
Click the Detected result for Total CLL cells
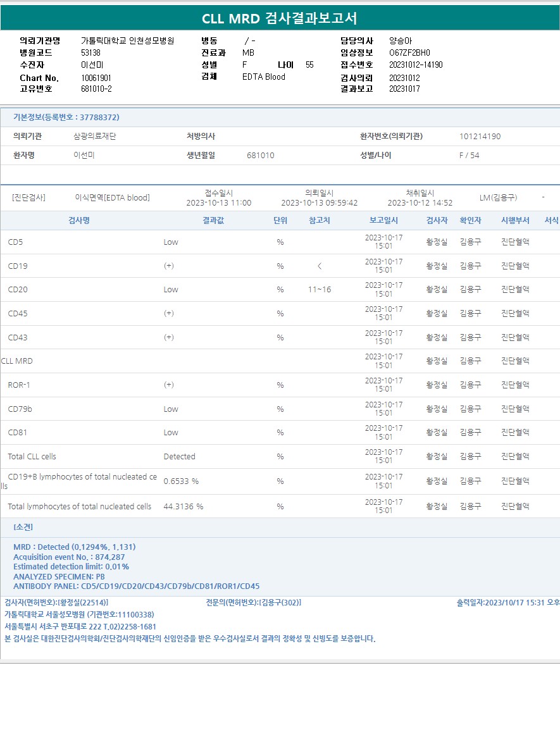pyautogui.click(x=179, y=457)
